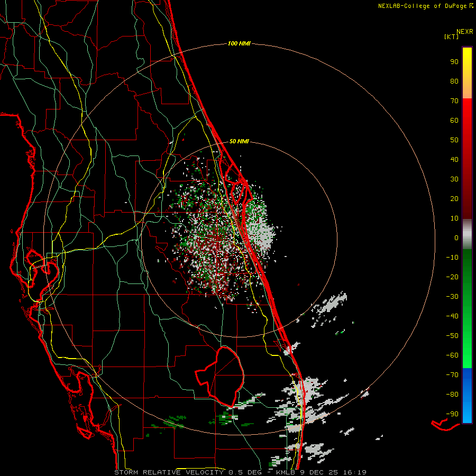The image size is (476, 476).
Task: Click the -80 scale value
Action: (x=452, y=395)
